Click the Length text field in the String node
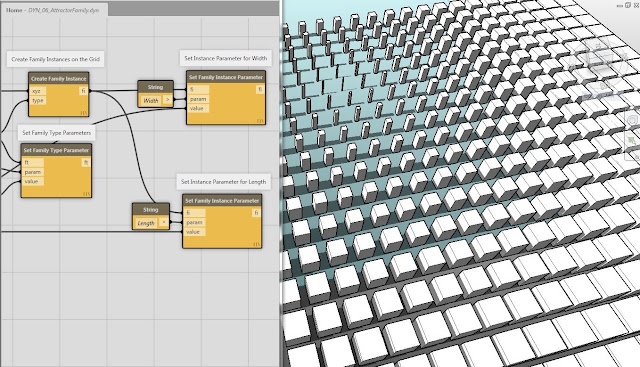The height and width of the screenshot is (367, 640). coord(146,223)
